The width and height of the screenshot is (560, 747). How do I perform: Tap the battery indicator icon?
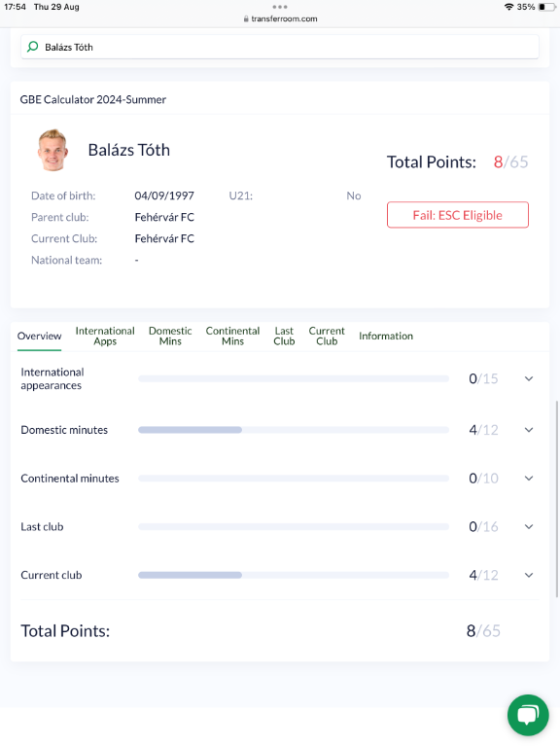point(546,7)
